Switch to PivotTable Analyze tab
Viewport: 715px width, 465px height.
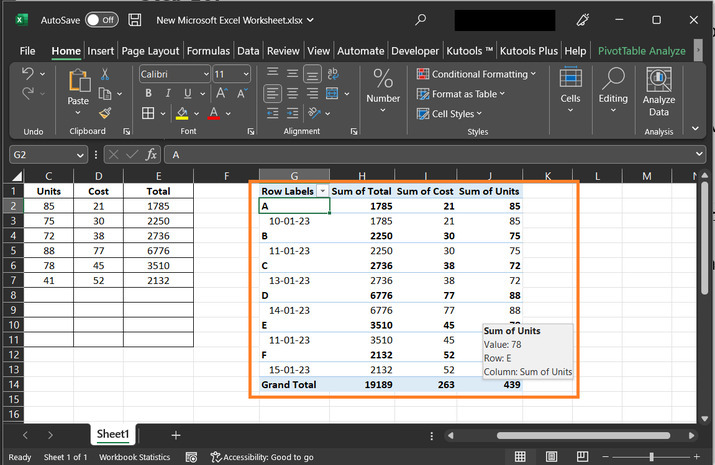coord(641,51)
